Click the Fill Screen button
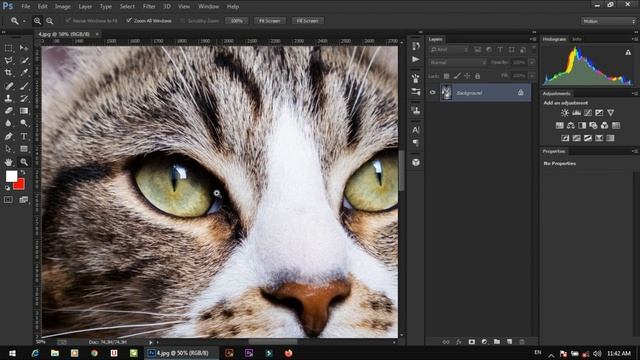Screen dimensions: 640x360 click(307, 21)
